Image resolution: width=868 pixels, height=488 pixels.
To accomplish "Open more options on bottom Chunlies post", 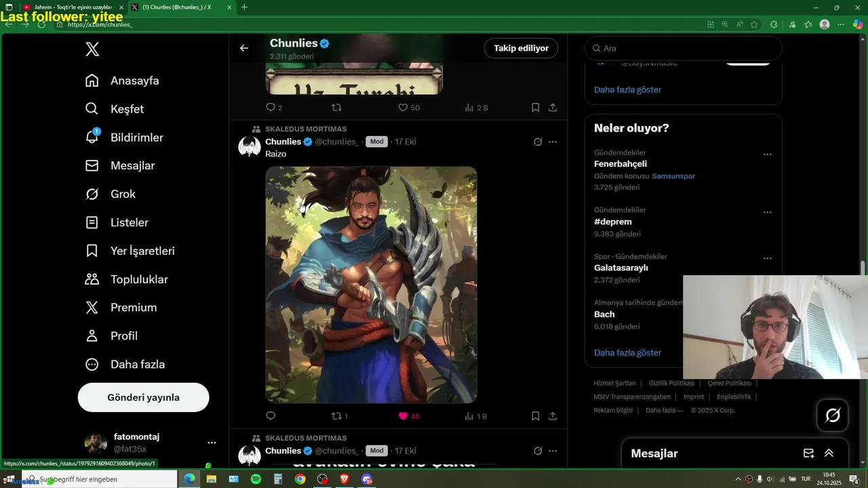I will pyautogui.click(x=553, y=451).
